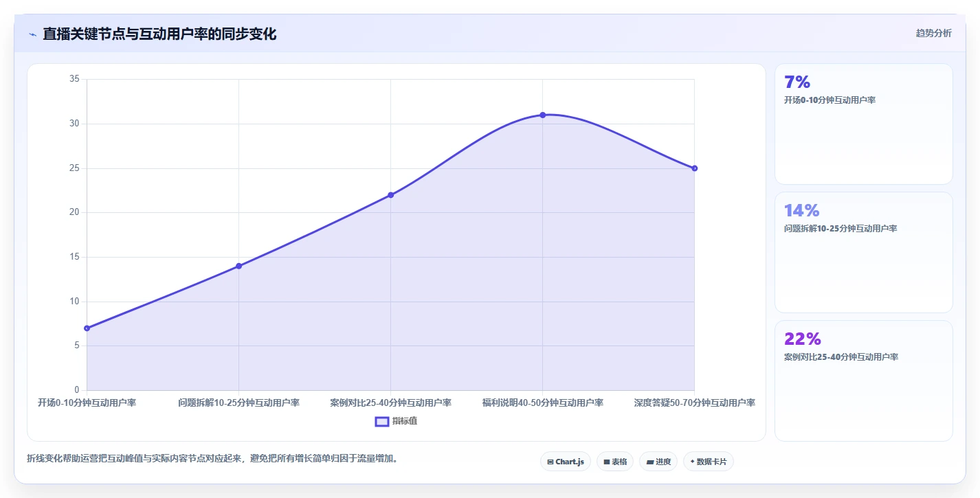Select the 进度 tag chip
Viewport: 980px width, 498px height.
[658, 462]
